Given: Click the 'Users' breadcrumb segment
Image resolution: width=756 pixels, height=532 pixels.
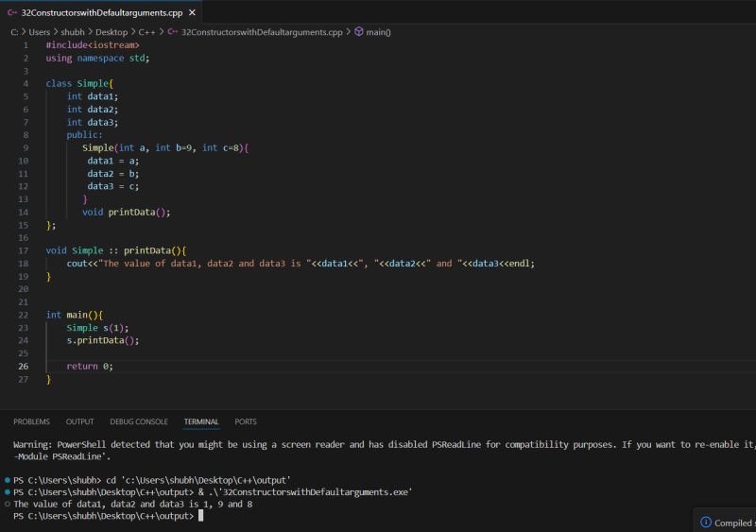Looking at the screenshot, I should [39, 32].
